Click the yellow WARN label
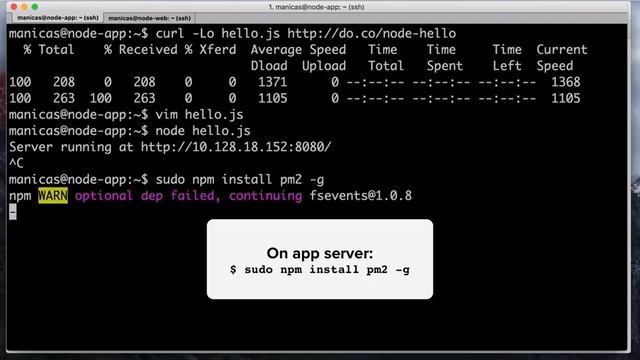 point(53,196)
